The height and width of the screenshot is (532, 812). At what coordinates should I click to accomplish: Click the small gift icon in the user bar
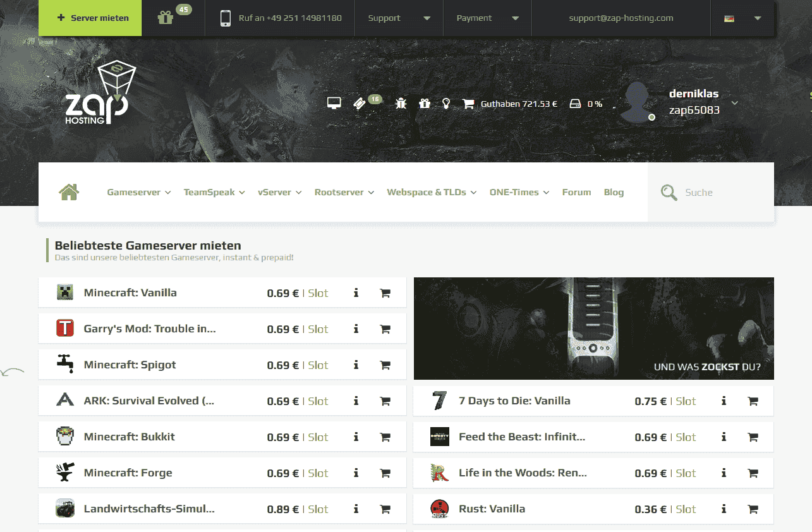[425, 103]
